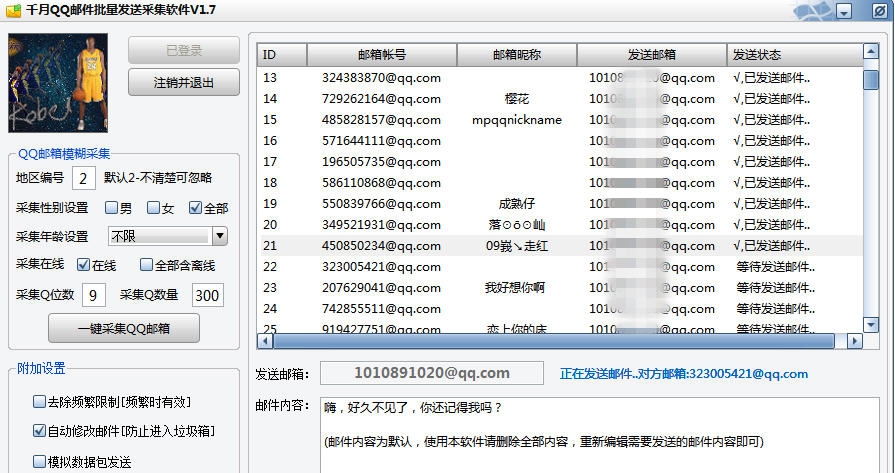Select row 550839766@qq.com
Screen dimensions: 895x473
[562, 204]
